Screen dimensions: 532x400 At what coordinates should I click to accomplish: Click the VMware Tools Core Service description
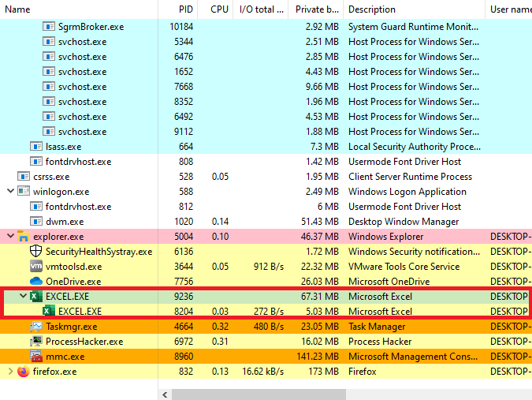[x=404, y=266]
